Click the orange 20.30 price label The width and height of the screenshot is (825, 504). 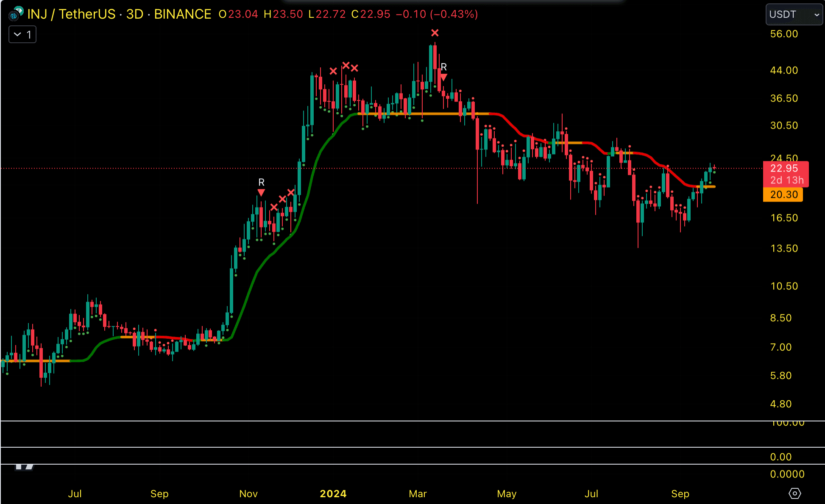783,195
